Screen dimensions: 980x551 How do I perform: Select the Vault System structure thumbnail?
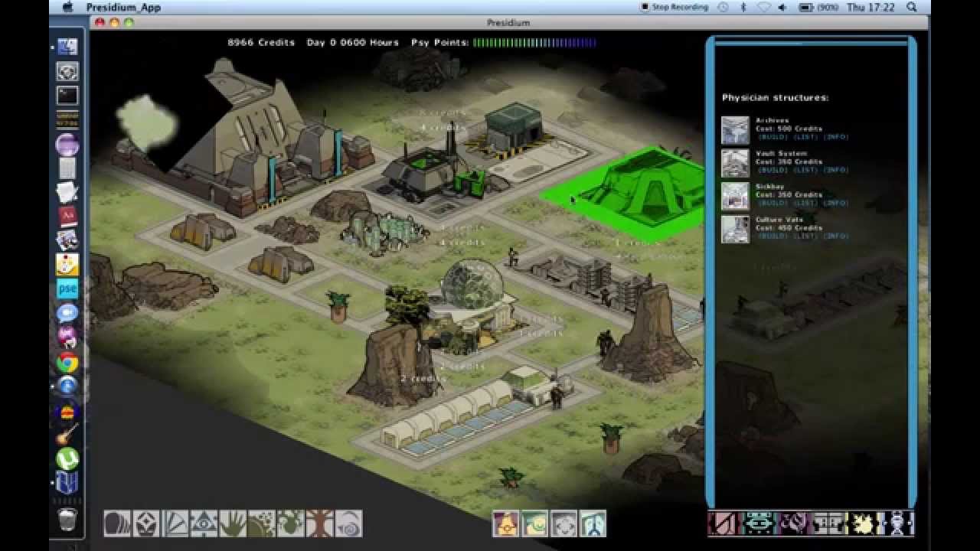point(736,163)
